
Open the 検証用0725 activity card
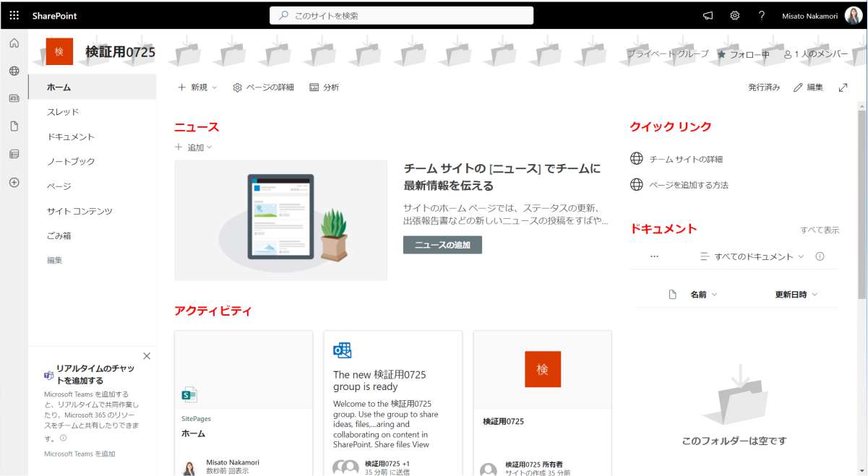tap(542, 403)
